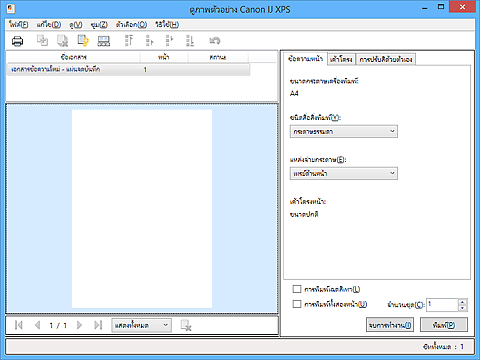Click the Print (P) button
Image resolution: width=480 pixels, height=360 pixels.
[444, 325]
